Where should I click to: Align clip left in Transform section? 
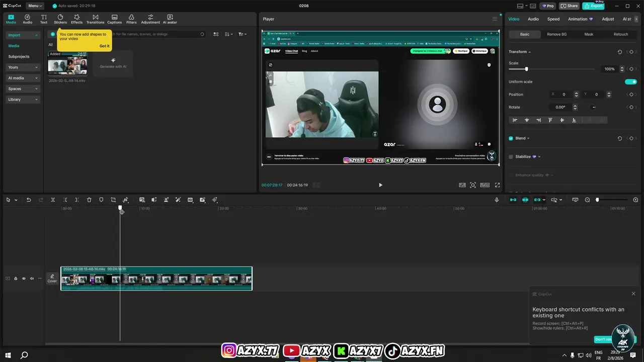tap(515, 120)
